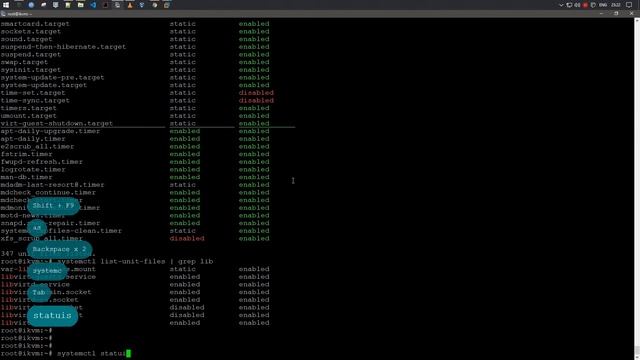Open the Windows Start menu
This screenshot has width=640, height=360.
(x=6, y=5)
